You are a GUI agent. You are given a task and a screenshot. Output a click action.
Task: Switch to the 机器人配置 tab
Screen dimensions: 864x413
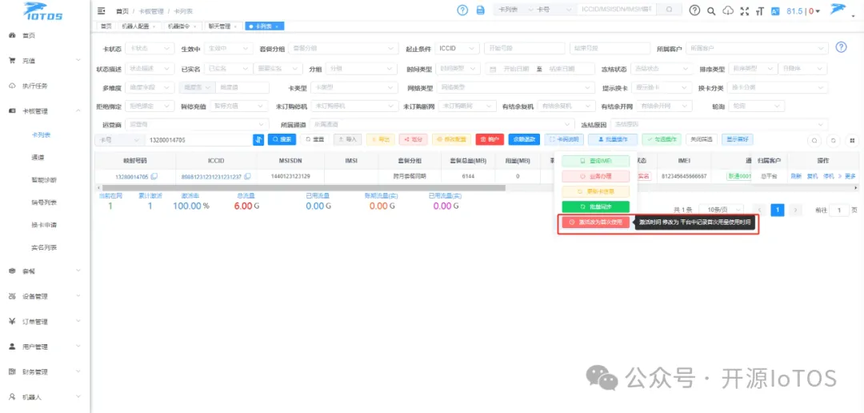138,26
